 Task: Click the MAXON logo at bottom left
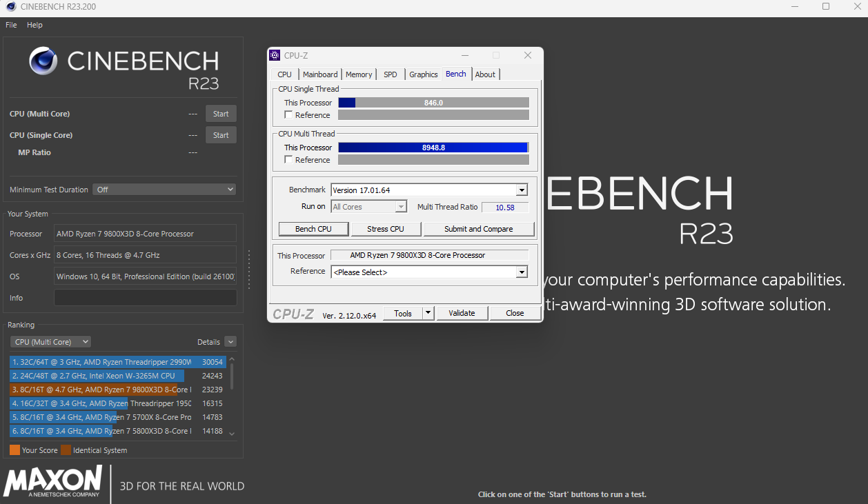[x=53, y=481]
